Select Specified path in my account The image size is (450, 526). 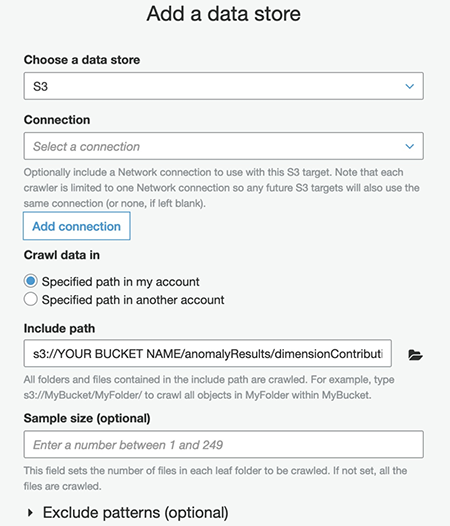(31, 281)
